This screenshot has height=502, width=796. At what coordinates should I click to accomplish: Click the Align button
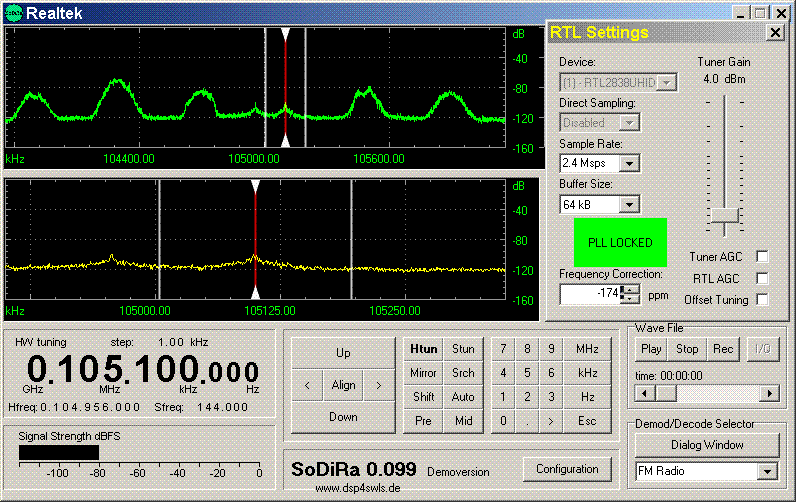(x=343, y=385)
